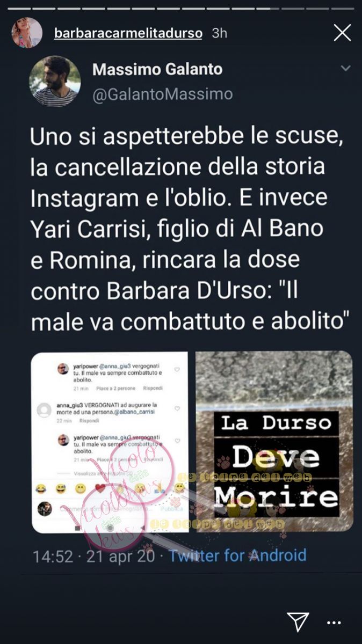The image size is (362, 644).
Task: Open the three dots more options menu
Action: click(334, 623)
